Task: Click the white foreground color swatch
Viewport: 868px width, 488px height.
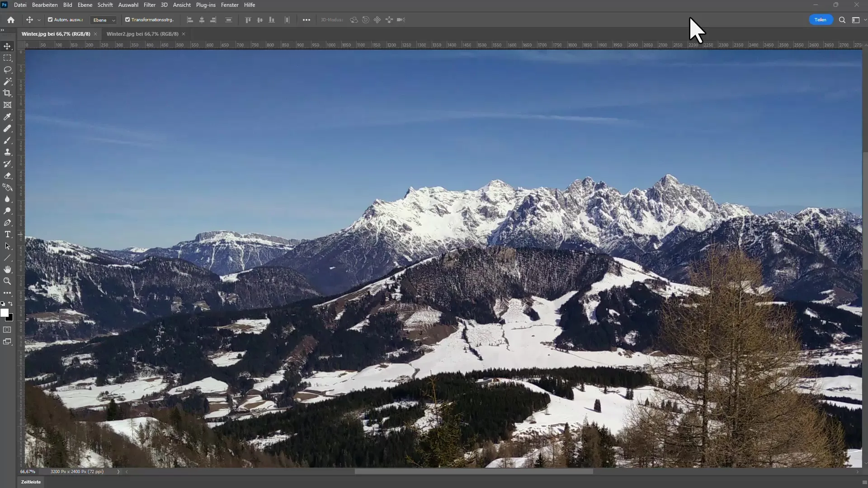Action: point(4,313)
